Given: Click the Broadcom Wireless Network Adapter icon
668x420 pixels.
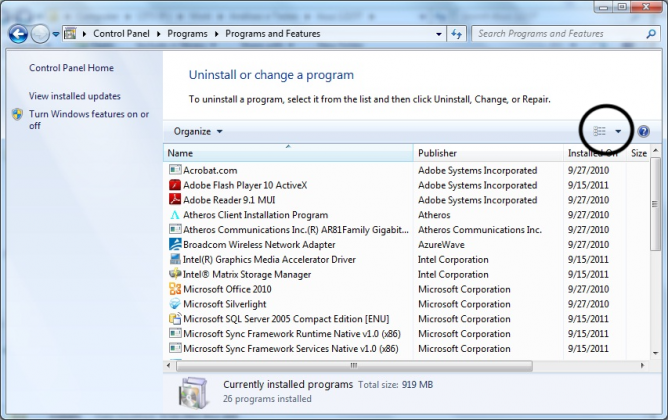Looking at the screenshot, I should pos(175,244).
